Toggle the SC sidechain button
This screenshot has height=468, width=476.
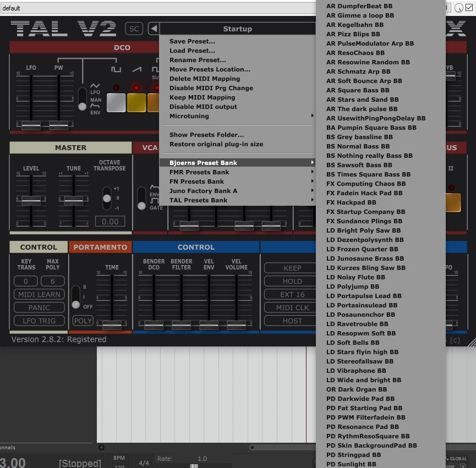pyautogui.click(x=134, y=29)
